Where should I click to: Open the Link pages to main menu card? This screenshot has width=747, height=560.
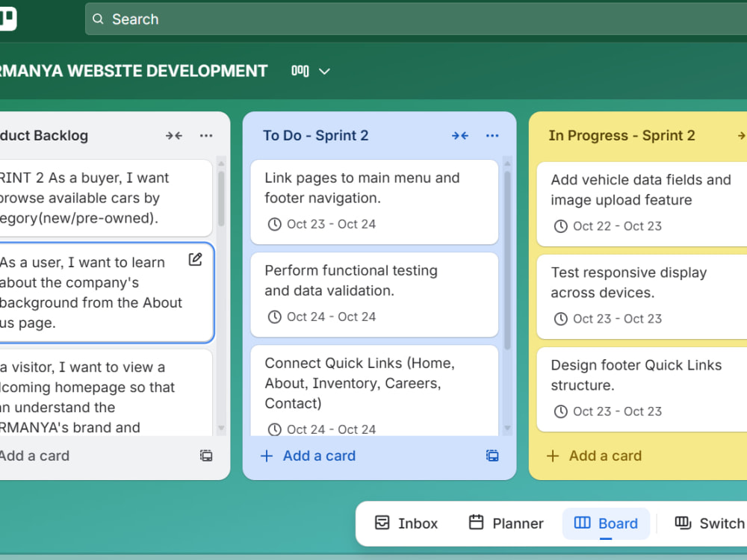pyautogui.click(x=374, y=202)
